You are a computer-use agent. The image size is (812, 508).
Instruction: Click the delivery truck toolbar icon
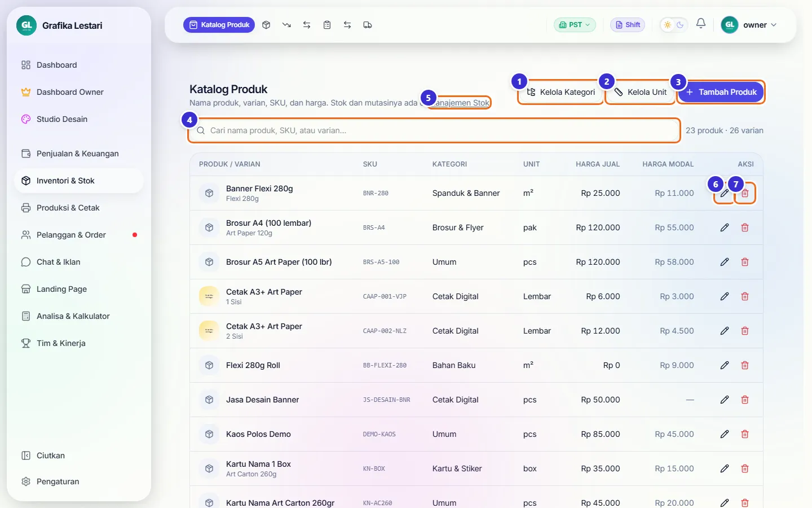pos(368,25)
